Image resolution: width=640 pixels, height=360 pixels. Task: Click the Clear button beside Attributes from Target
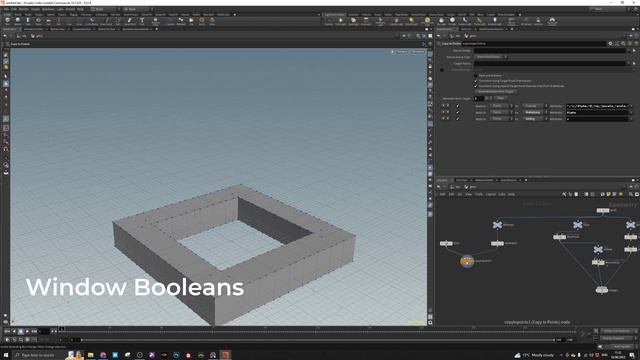[x=500, y=98]
